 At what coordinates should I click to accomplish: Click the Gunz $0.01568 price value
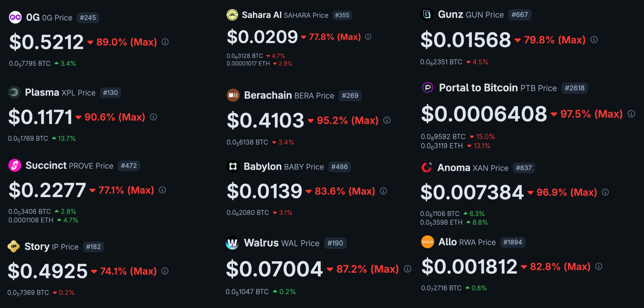466,40
